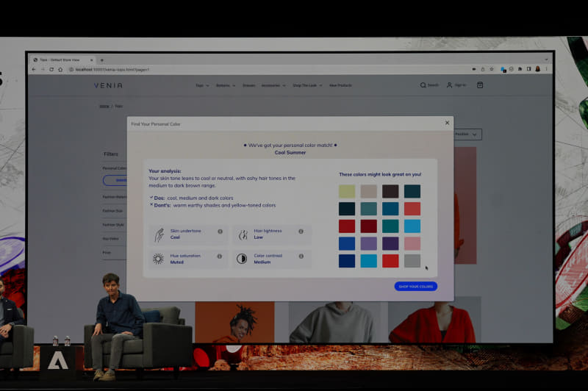Click the VENIA logo
588x391 pixels.
pos(108,85)
